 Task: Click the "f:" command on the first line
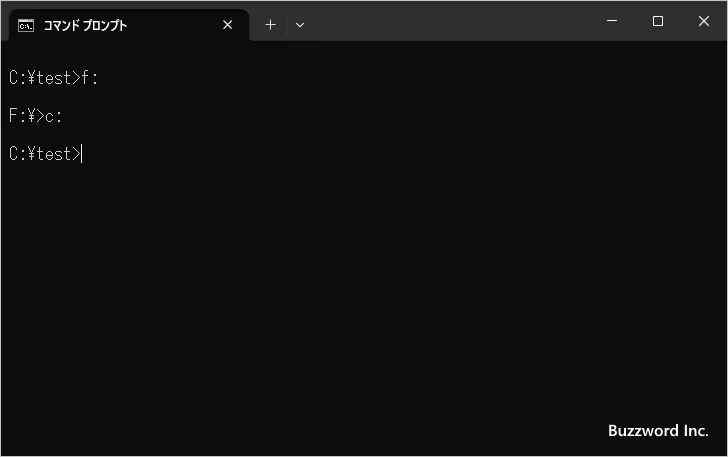pos(91,78)
